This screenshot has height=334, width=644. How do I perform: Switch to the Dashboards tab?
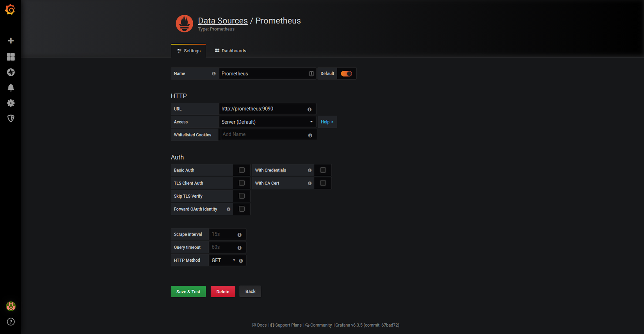click(x=230, y=51)
